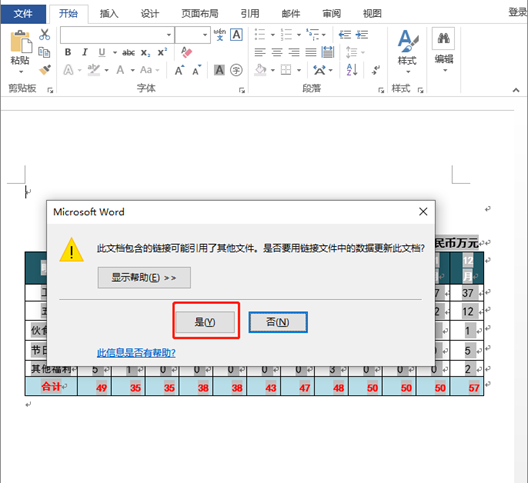The image size is (528, 483).
Task: Click the Borders icon
Action: tap(286, 70)
